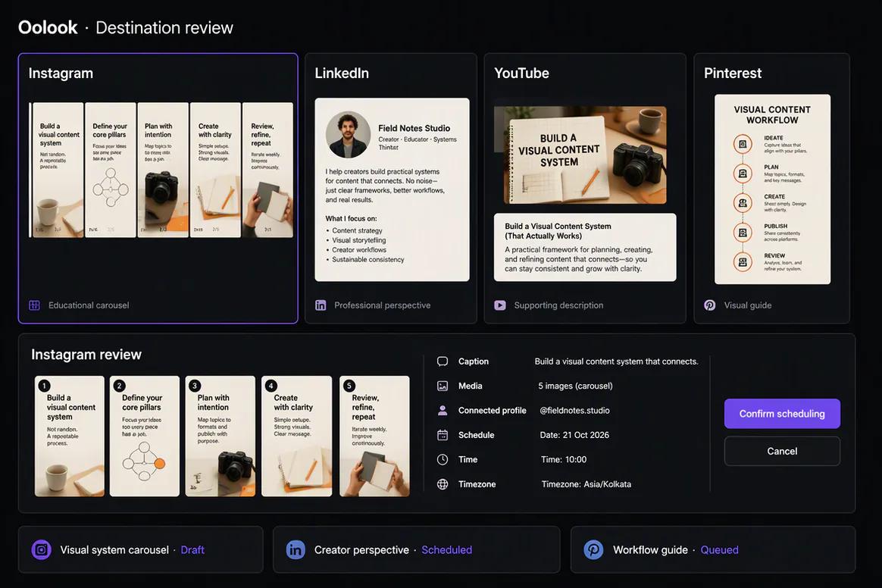The image size is (882, 588).
Task: Click Instagram card preview Create with clarity
Action: pyautogui.click(x=215, y=170)
